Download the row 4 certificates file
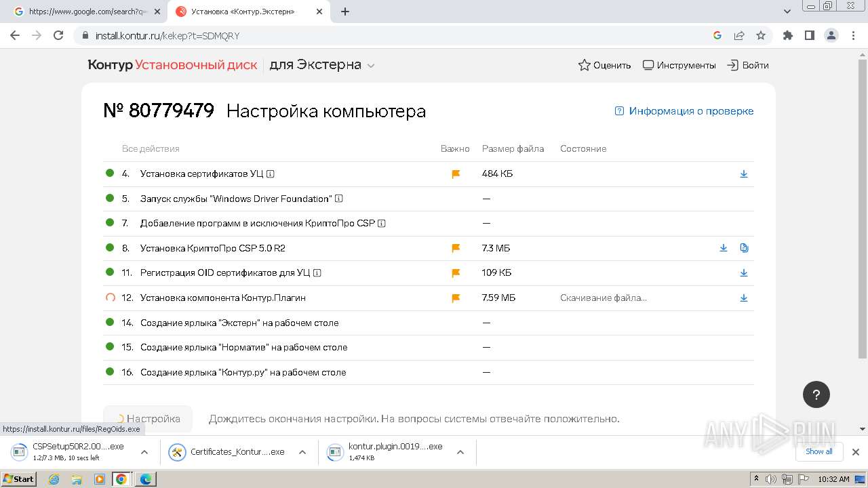This screenshot has height=488, width=868. click(744, 174)
